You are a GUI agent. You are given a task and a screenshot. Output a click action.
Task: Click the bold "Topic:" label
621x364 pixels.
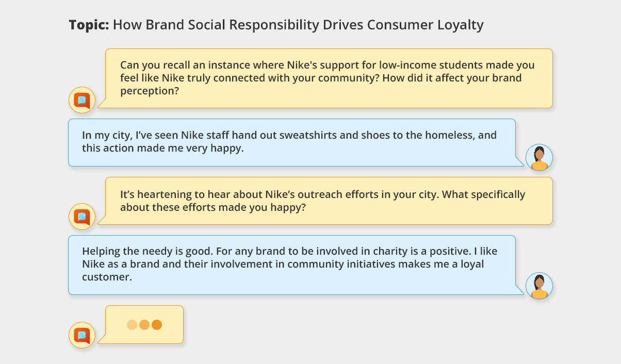(89, 25)
